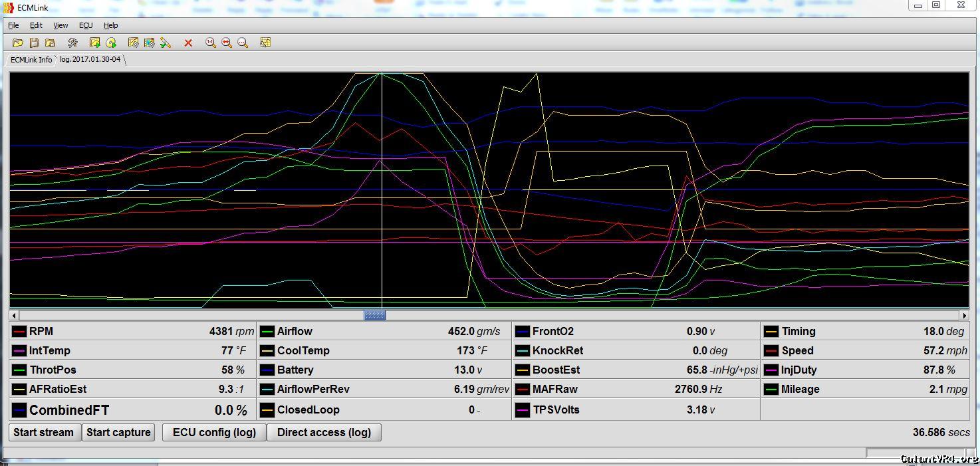
Task: Open the table tools icon in toolbar
Action: tap(265, 43)
